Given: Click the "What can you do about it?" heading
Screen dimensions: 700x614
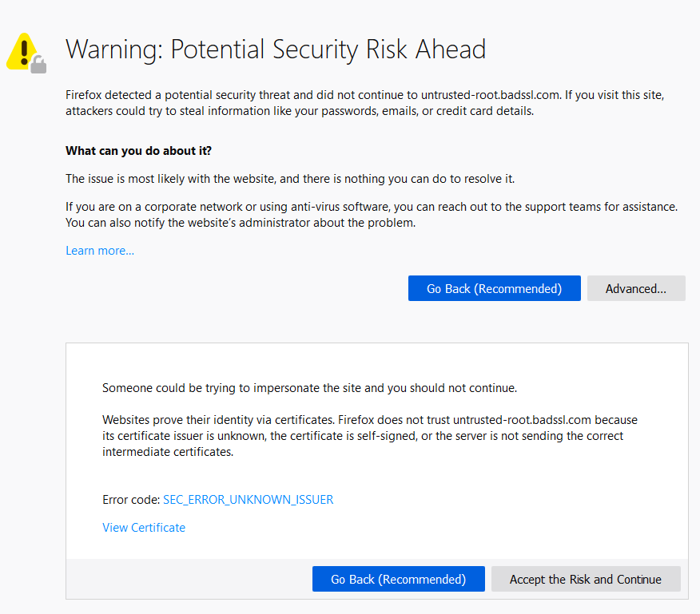Looking at the screenshot, I should 138,151.
